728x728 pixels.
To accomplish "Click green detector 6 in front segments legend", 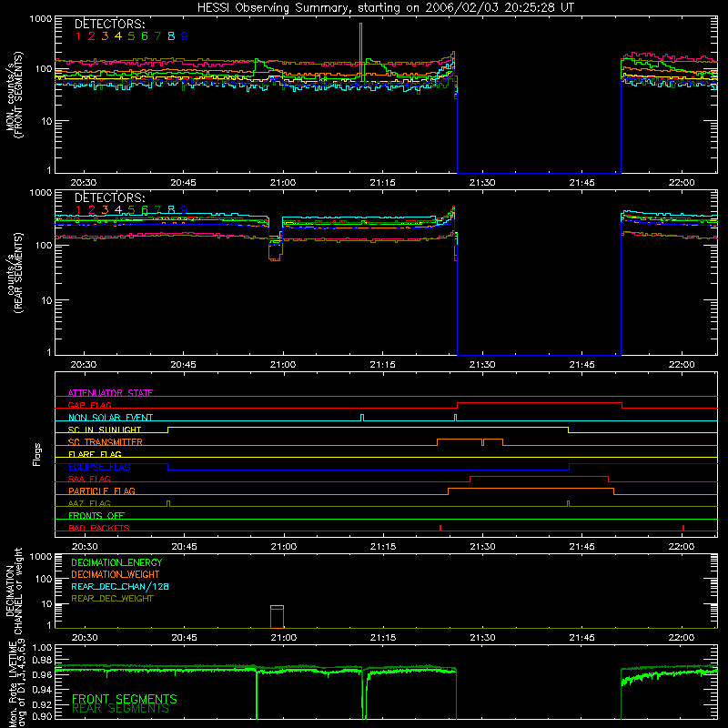I will 145,36.
